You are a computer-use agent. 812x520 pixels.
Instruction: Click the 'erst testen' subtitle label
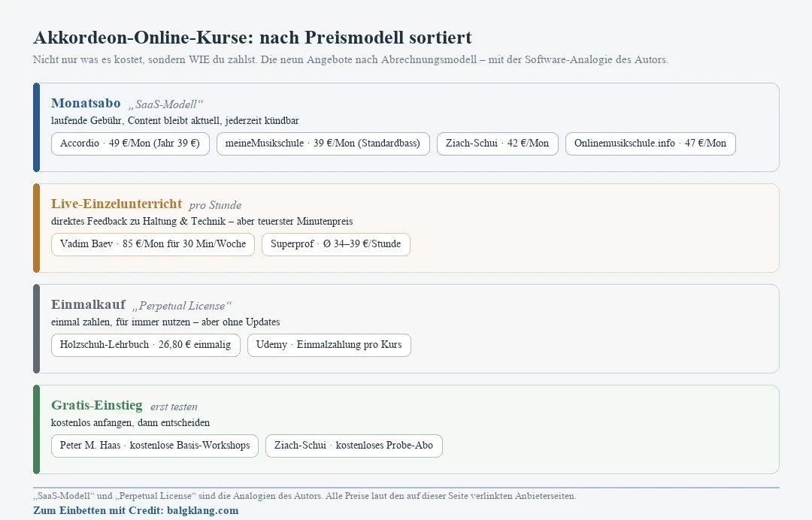point(174,407)
